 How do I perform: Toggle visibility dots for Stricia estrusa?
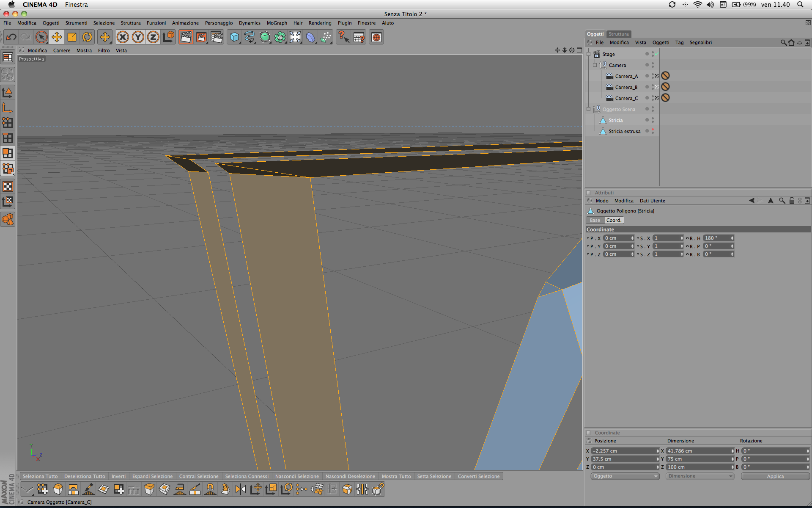(x=653, y=131)
